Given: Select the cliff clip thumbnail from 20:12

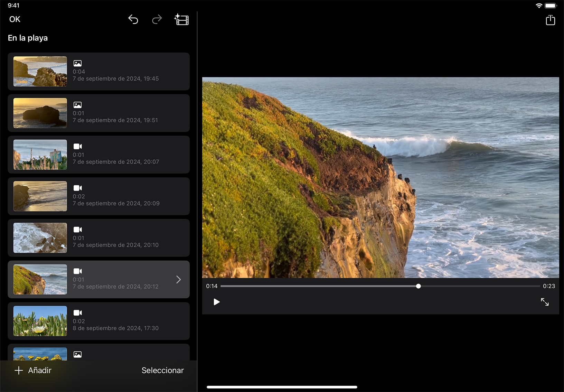Looking at the screenshot, I should pos(40,279).
